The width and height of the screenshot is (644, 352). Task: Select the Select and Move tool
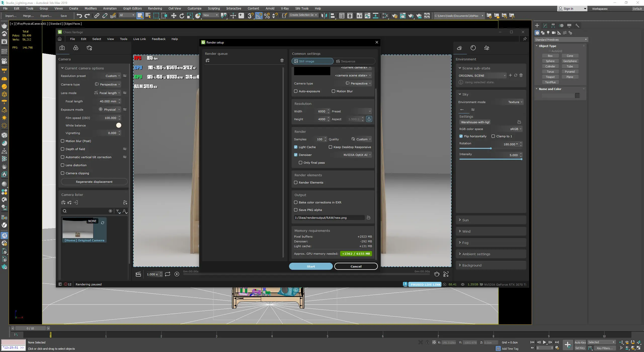pyautogui.click(x=174, y=16)
